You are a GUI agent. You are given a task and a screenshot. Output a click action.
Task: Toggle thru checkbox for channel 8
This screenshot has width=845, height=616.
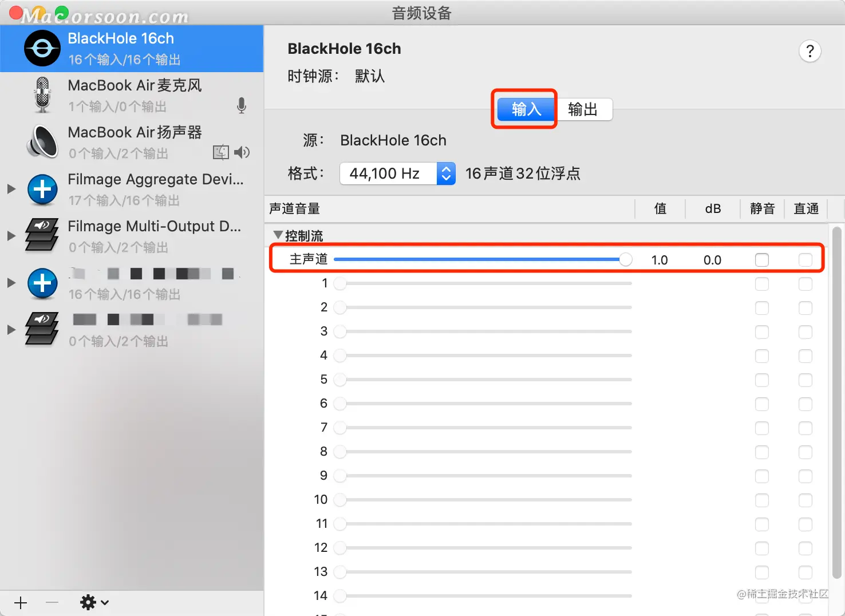pos(805,452)
